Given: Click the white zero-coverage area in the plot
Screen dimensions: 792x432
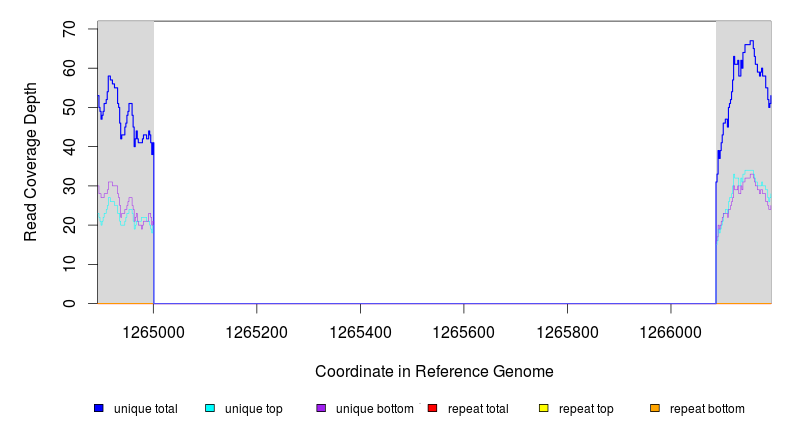Looking at the screenshot, I should tap(434, 160).
